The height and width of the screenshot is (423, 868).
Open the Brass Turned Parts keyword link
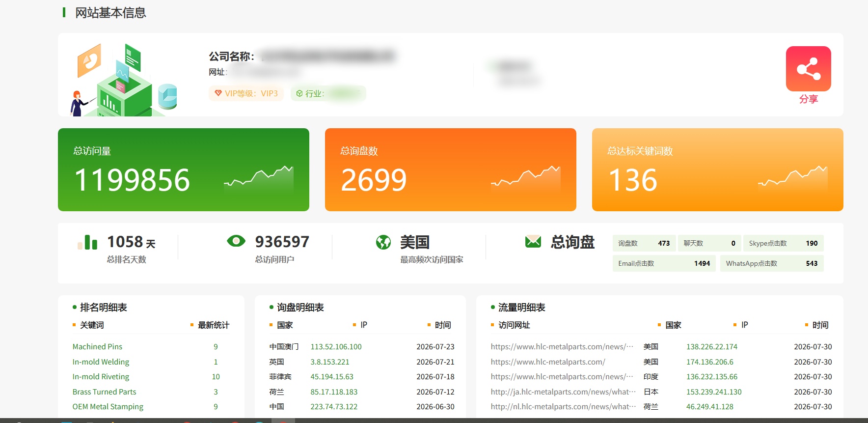pos(104,392)
